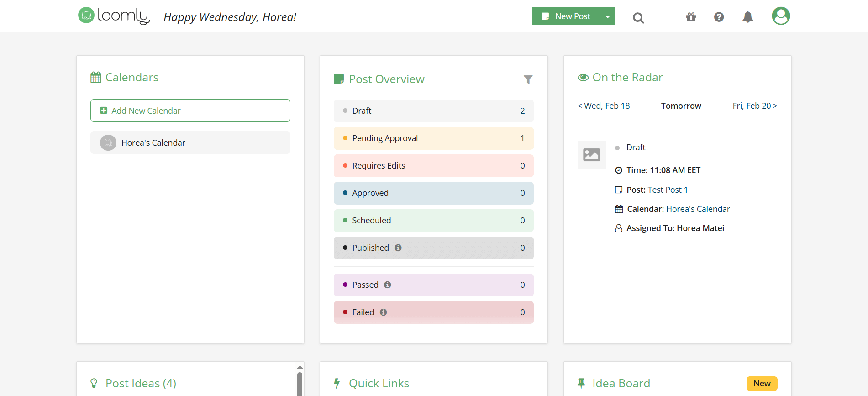Select the Published status row

pos(434,248)
